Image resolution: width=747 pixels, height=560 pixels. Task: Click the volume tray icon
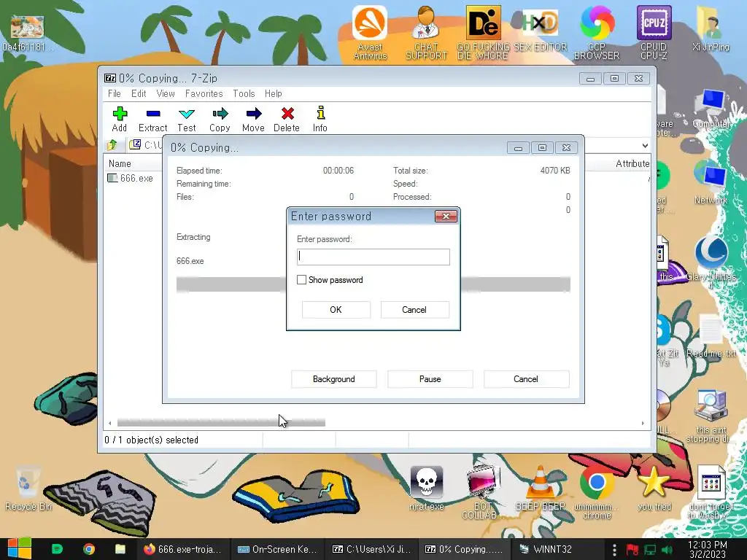click(x=667, y=550)
